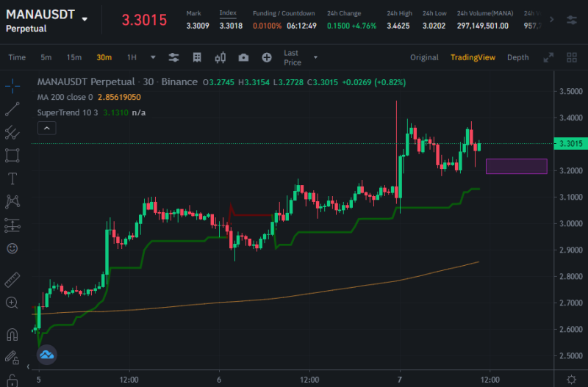Click the 12:00 time axis label under day 7
This screenshot has height=387, width=588.
pos(490,380)
